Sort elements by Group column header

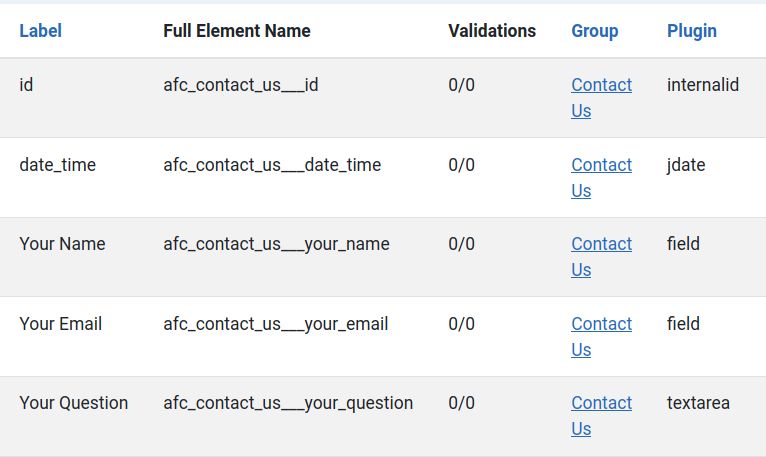(x=594, y=31)
